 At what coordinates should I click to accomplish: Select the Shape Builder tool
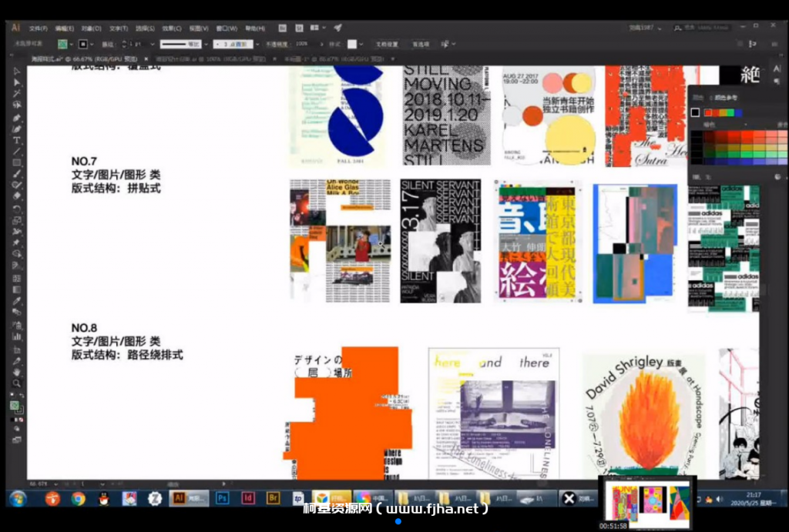[x=17, y=254]
